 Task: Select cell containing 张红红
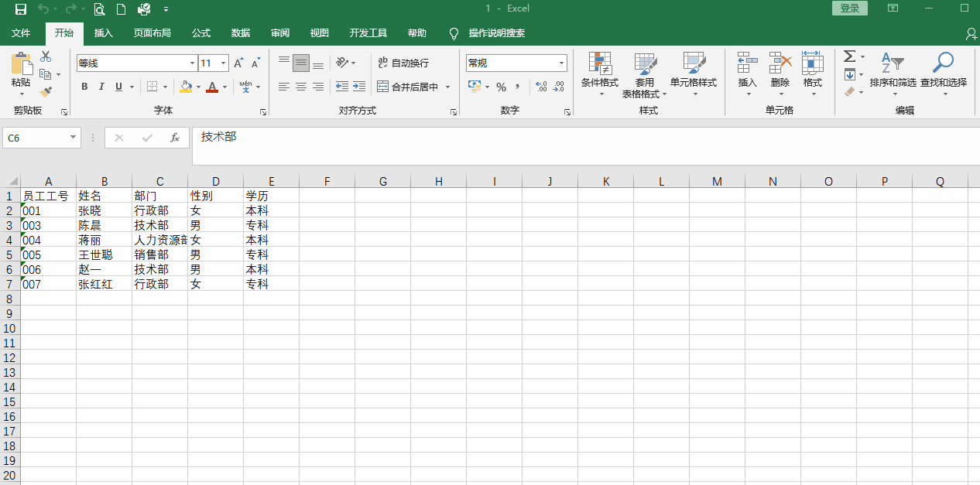click(x=104, y=284)
